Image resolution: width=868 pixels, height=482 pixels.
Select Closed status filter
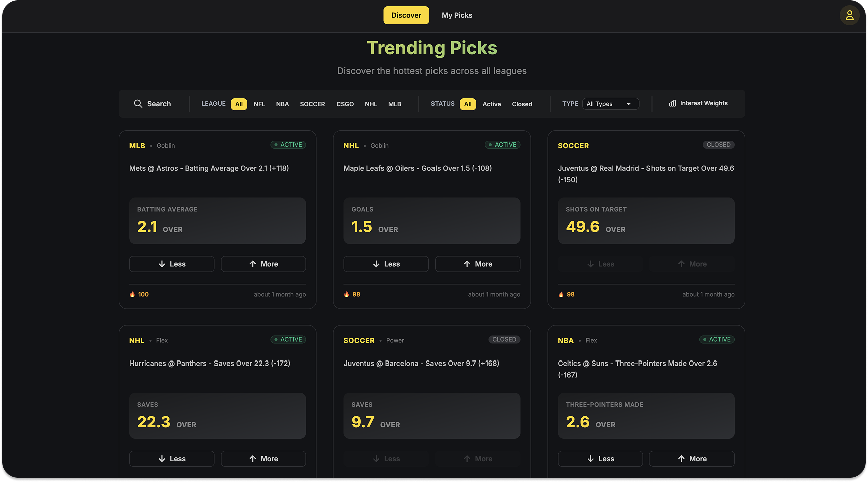point(522,104)
